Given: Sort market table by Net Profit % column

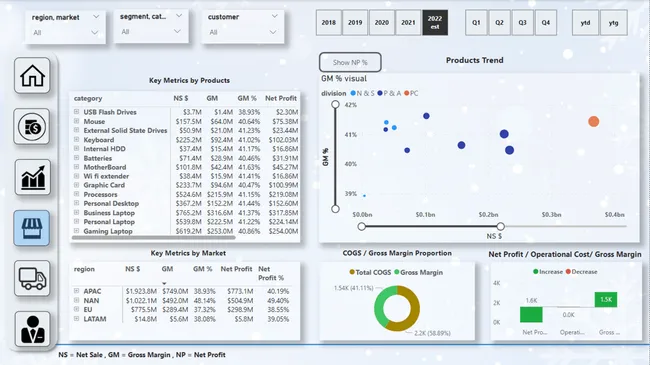Looking at the screenshot, I should tap(271, 273).
